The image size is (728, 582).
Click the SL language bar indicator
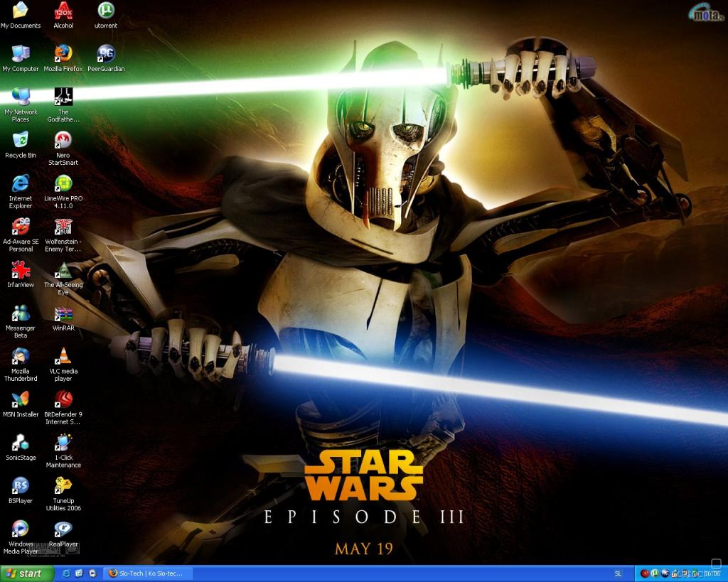618,574
